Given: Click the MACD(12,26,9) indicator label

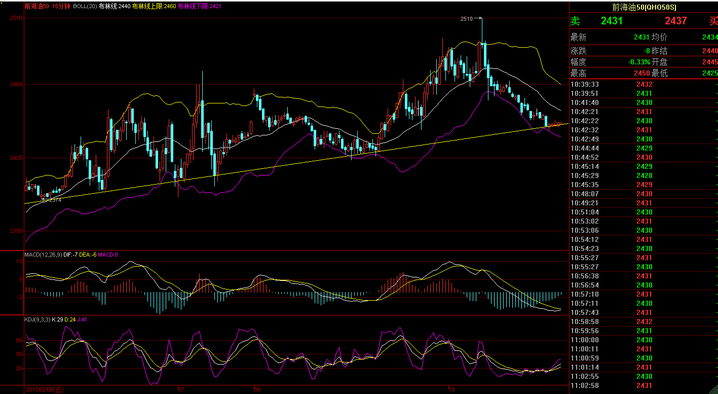Looking at the screenshot, I should (x=44, y=255).
